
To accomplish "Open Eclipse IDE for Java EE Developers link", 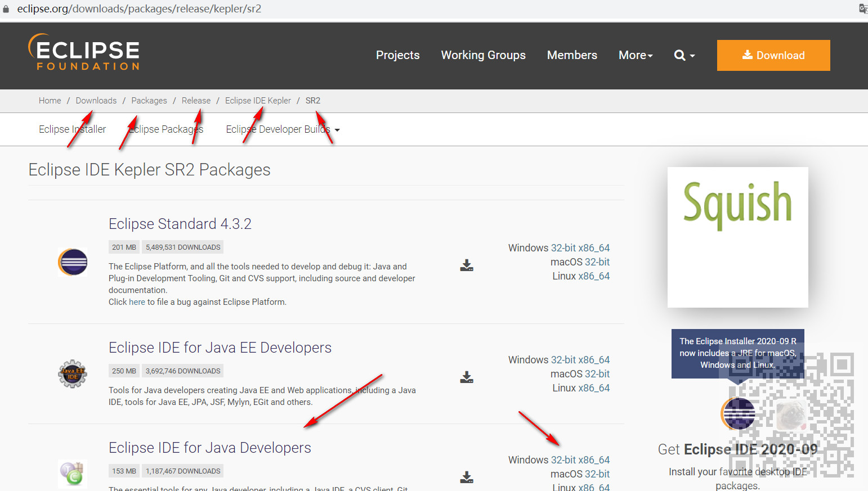I will click(x=220, y=348).
